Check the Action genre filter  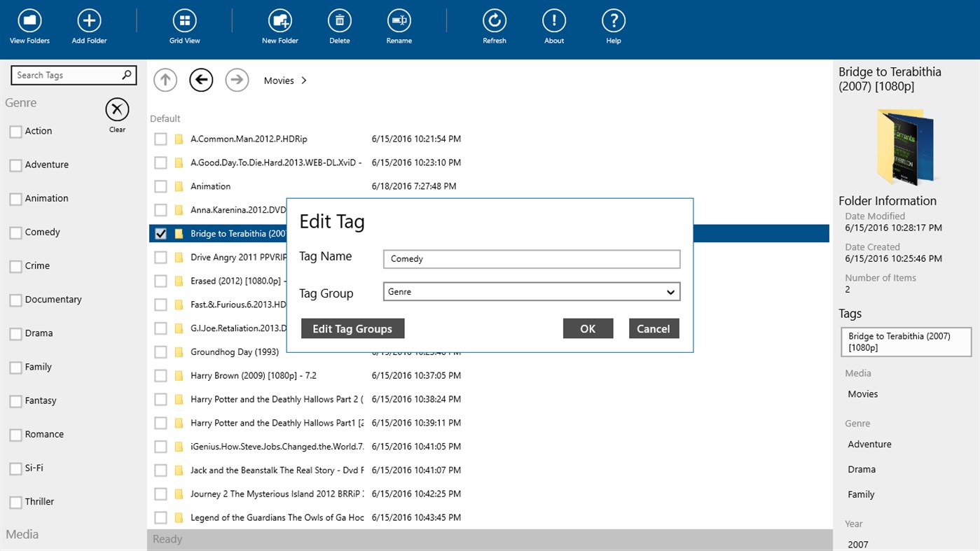click(15, 131)
